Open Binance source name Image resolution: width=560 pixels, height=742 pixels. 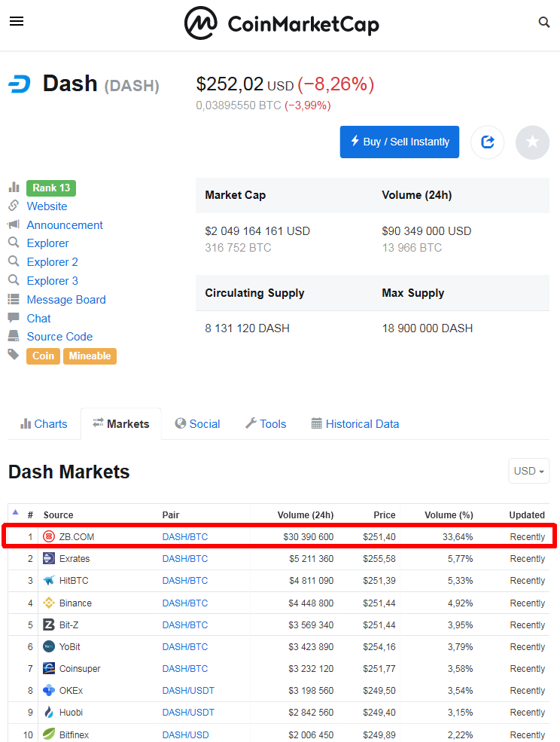[x=76, y=603]
